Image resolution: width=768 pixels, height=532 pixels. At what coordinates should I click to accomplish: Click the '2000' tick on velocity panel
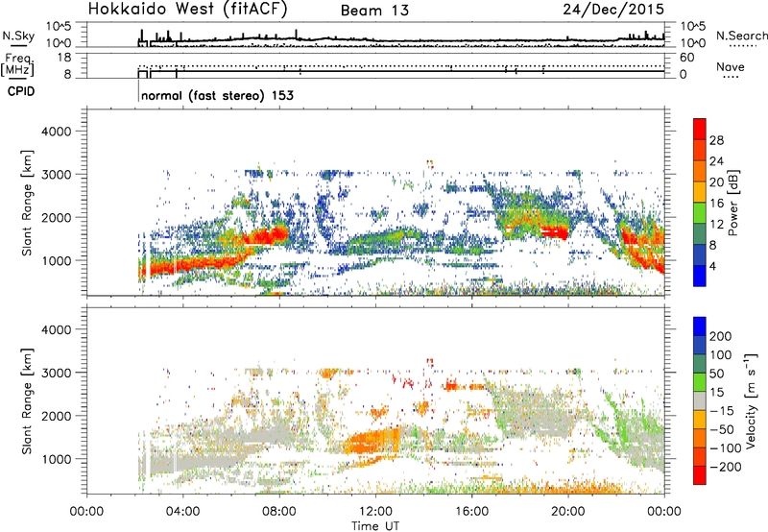click(57, 416)
